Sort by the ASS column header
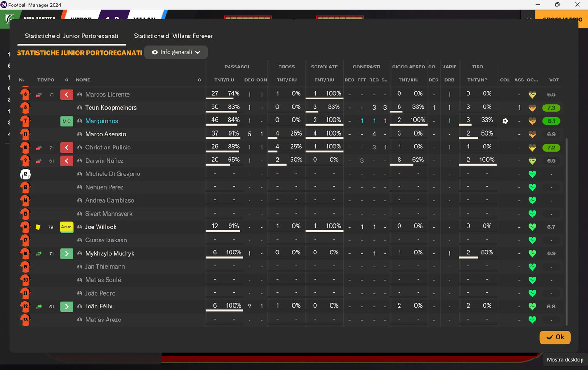588x370 pixels. (x=519, y=80)
